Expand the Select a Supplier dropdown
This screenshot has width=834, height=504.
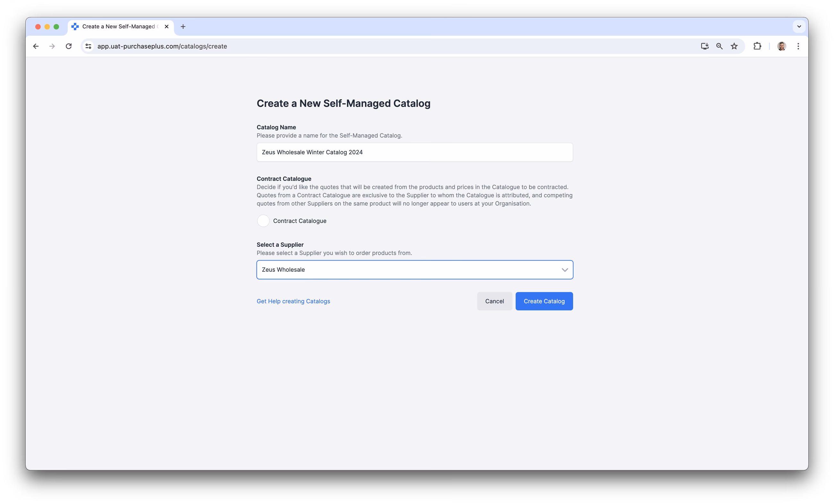tap(415, 270)
